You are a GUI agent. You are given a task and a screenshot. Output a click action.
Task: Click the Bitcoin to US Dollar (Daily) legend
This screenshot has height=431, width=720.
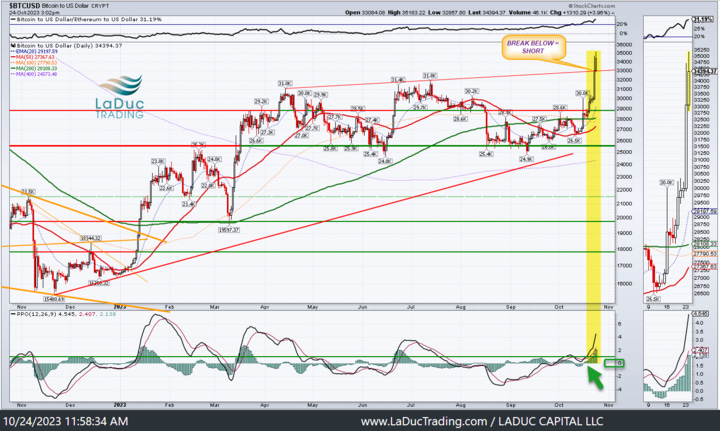point(67,46)
